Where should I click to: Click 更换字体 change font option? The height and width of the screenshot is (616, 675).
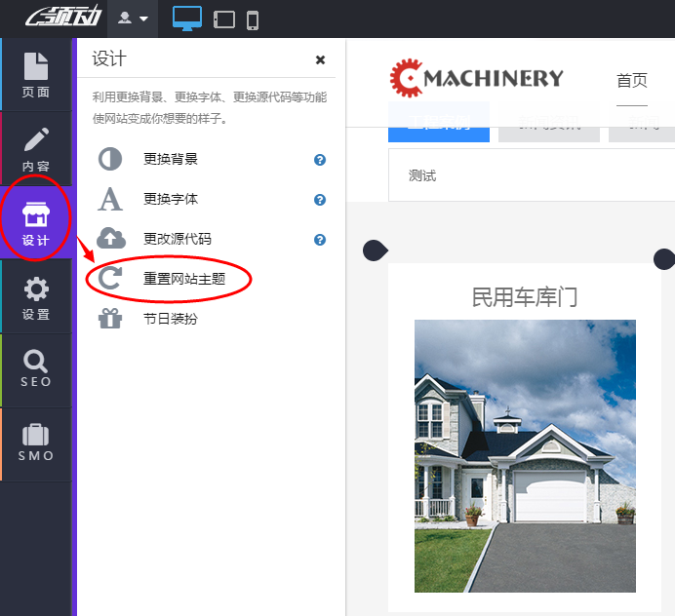point(171,200)
